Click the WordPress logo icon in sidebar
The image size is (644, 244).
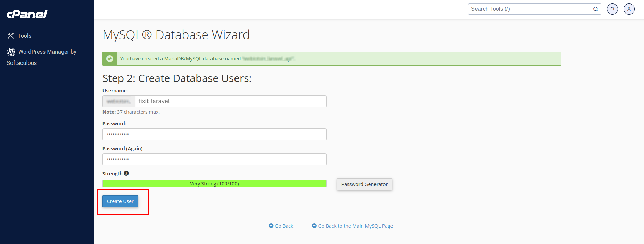point(11,52)
